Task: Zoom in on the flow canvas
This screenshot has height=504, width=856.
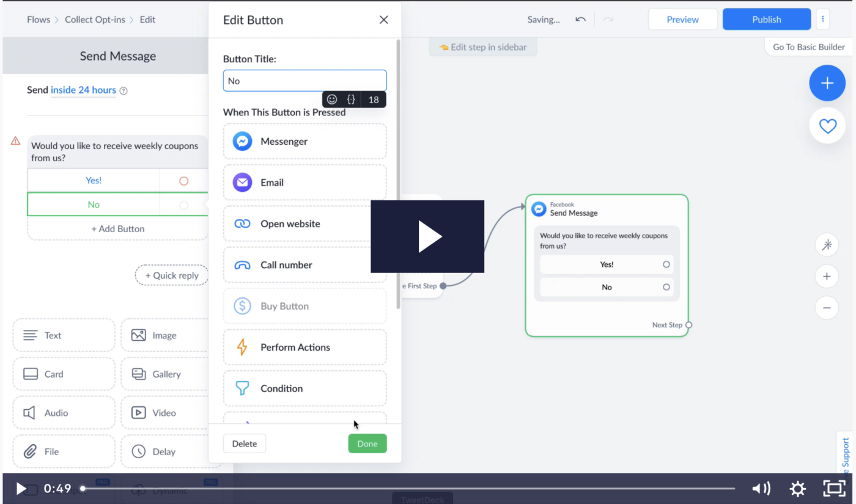Action: pyautogui.click(x=827, y=276)
